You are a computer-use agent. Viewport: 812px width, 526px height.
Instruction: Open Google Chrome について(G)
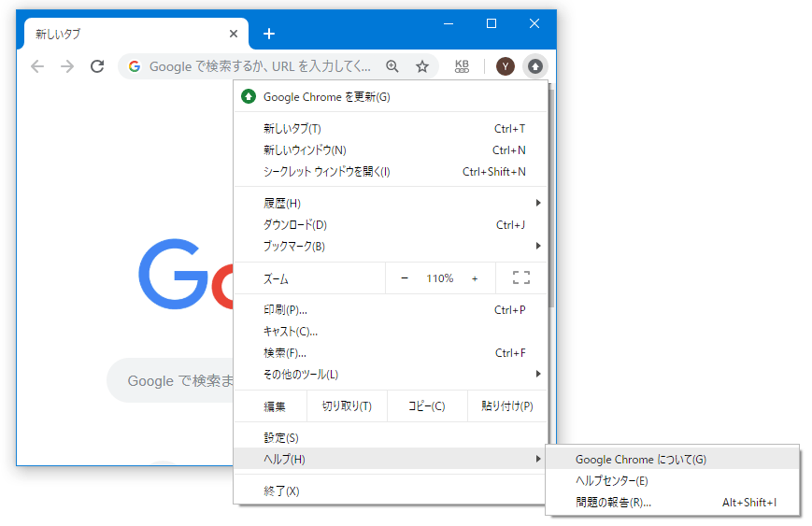click(672, 460)
